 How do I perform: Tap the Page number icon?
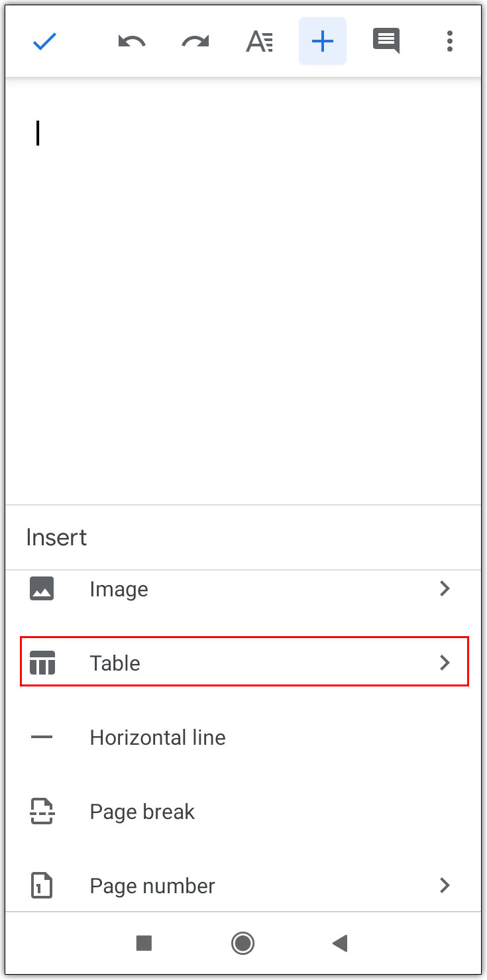point(42,886)
